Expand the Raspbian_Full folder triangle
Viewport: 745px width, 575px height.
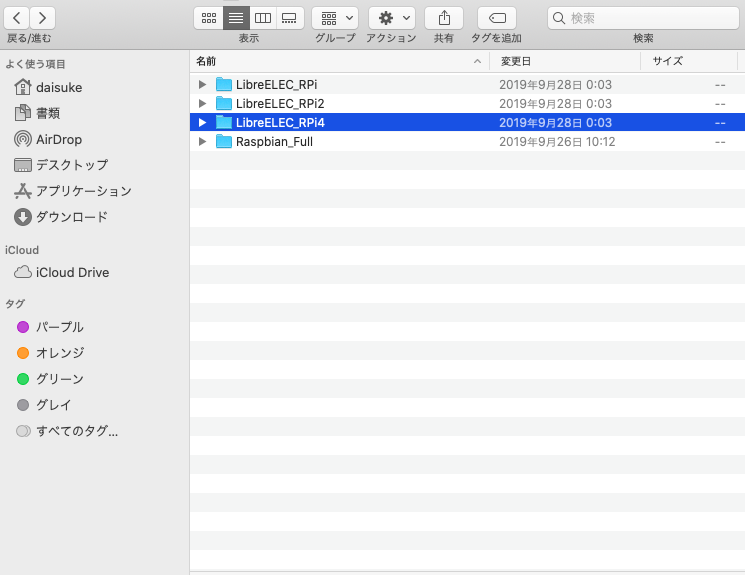(202, 142)
